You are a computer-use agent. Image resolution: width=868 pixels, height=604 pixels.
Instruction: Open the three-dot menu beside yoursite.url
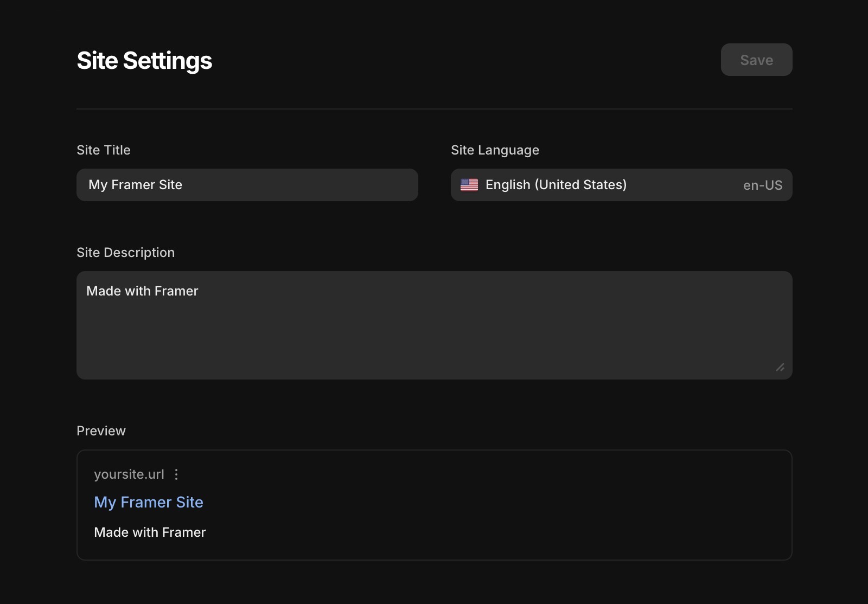[176, 474]
